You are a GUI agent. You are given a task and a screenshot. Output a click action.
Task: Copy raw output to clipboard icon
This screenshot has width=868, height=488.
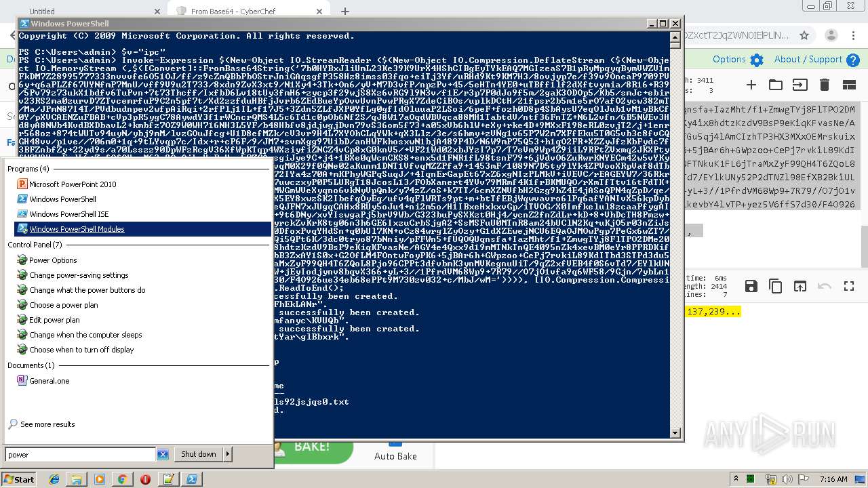775,286
